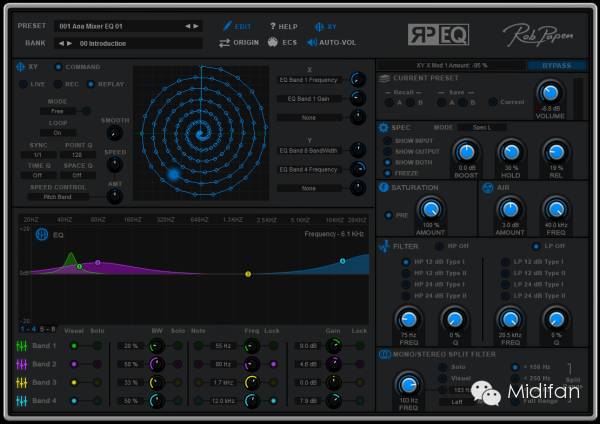Select the REC mode radio
Image resolution: width=600 pixels, height=424 pixels.
coord(58,84)
